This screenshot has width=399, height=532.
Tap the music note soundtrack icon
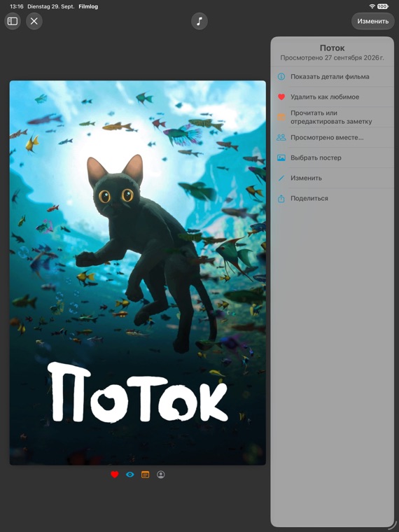click(x=199, y=21)
